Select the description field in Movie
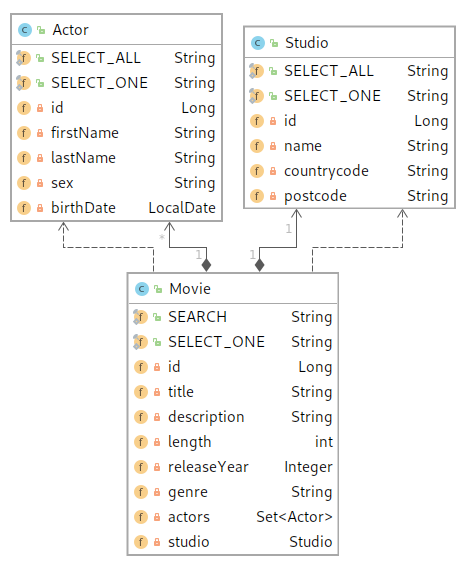Image resolution: width=467 pixels, height=567 pixels. [x=233, y=417]
